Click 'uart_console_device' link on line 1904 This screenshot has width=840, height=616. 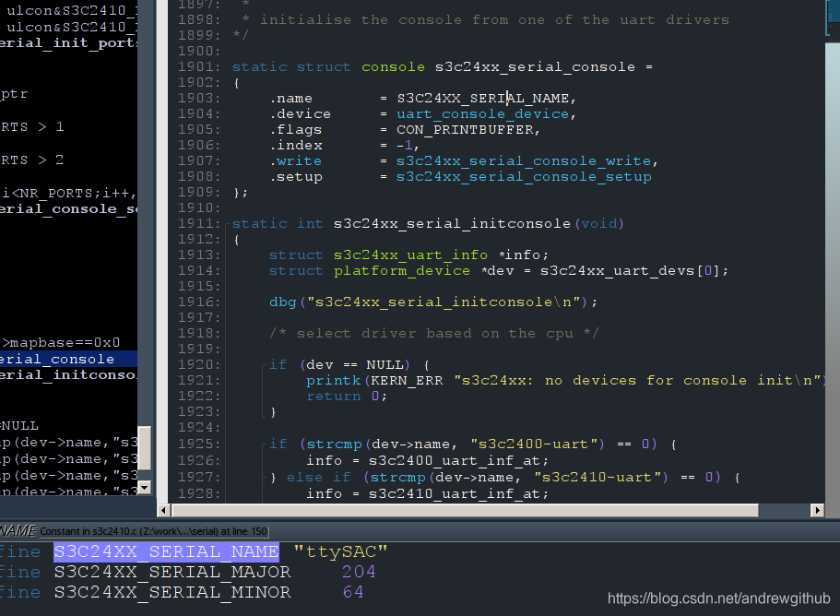coord(482,114)
